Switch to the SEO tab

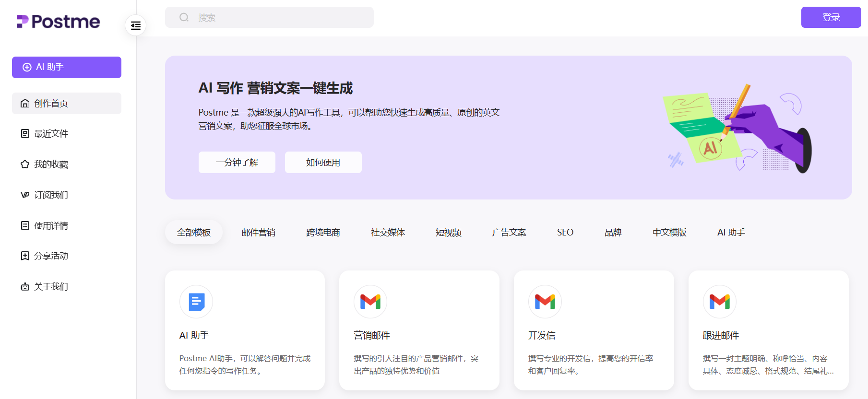tap(565, 233)
